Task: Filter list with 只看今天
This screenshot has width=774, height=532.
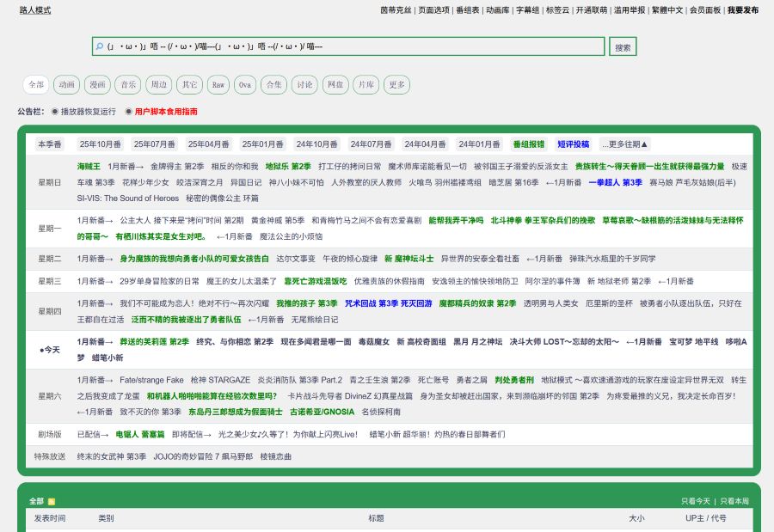Action: (696, 501)
